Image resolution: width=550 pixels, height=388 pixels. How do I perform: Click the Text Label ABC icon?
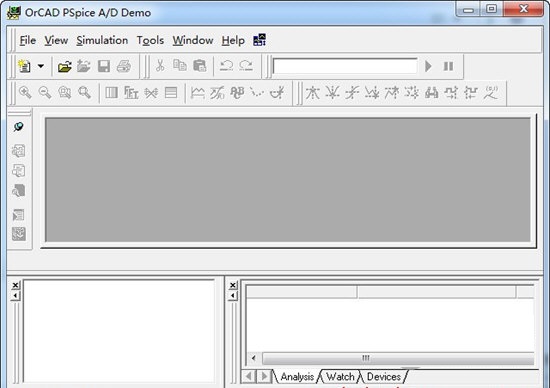pyautogui.click(x=237, y=93)
